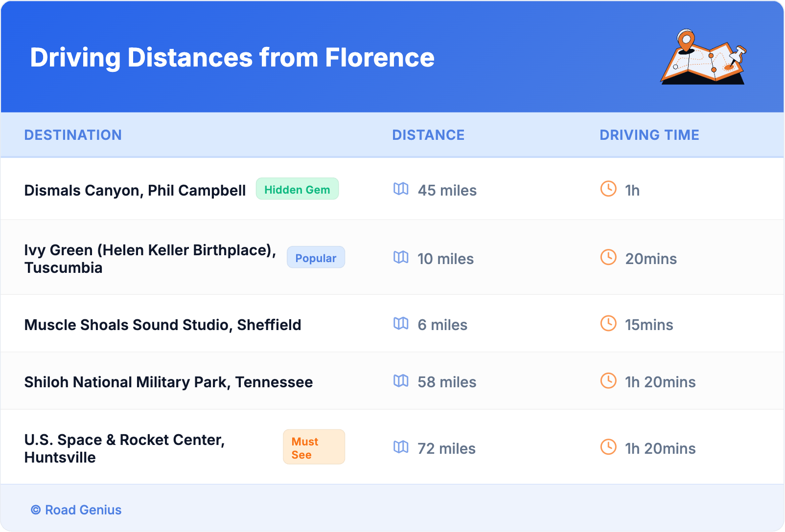Click the clock icon next to 1h
Viewport: 785px width, 532px height.
(608, 189)
